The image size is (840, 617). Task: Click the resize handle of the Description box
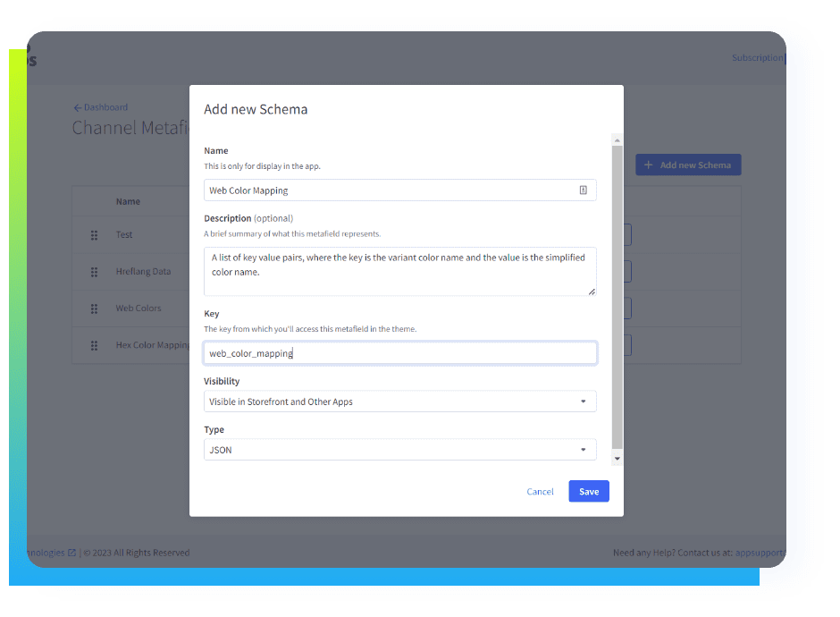click(x=592, y=291)
